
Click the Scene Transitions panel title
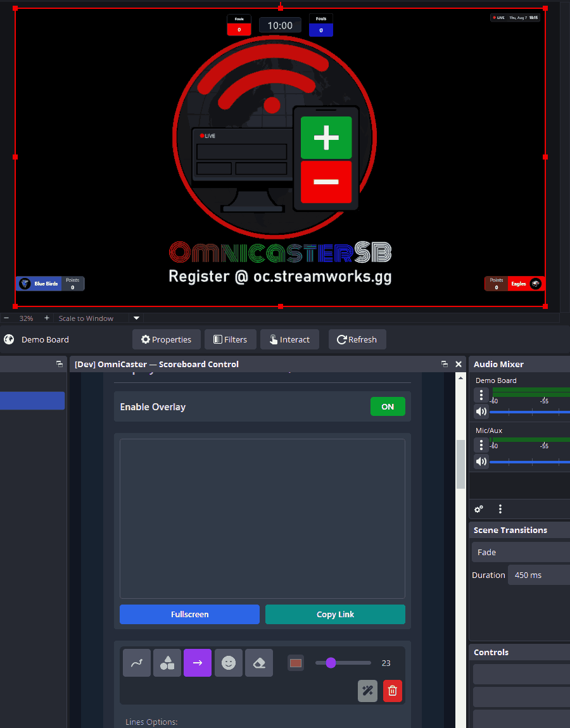point(510,530)
